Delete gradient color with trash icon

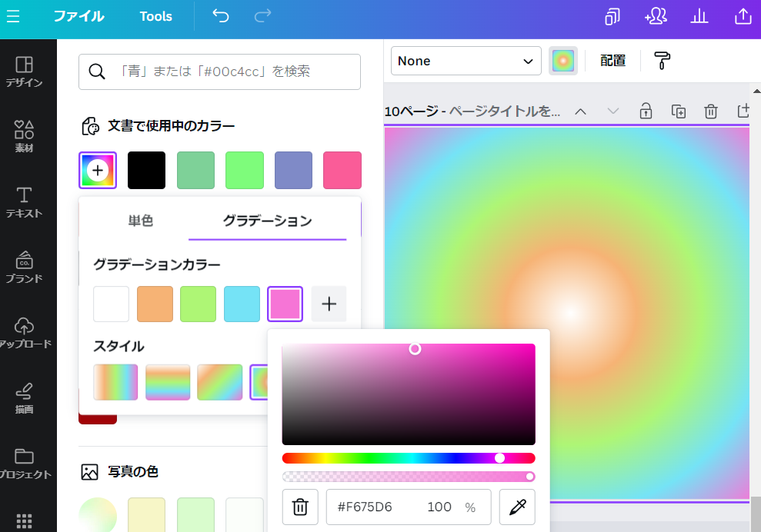(300, 507)
